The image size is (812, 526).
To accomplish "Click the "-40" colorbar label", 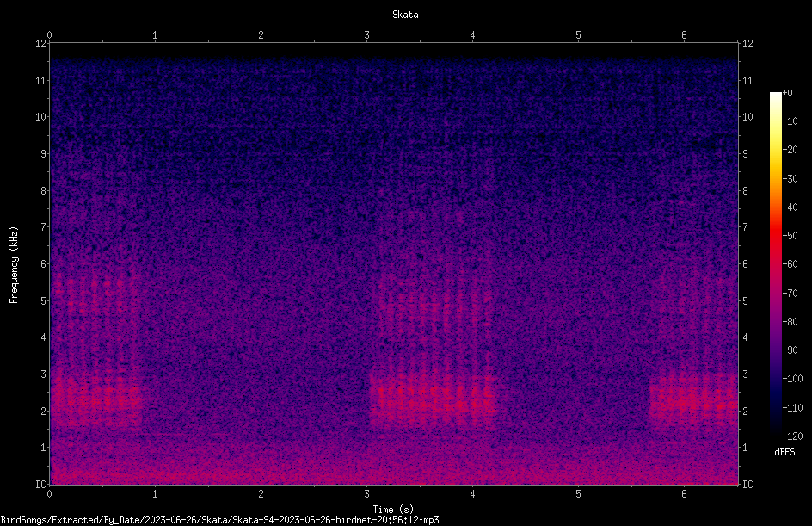I will coord(790,207).
